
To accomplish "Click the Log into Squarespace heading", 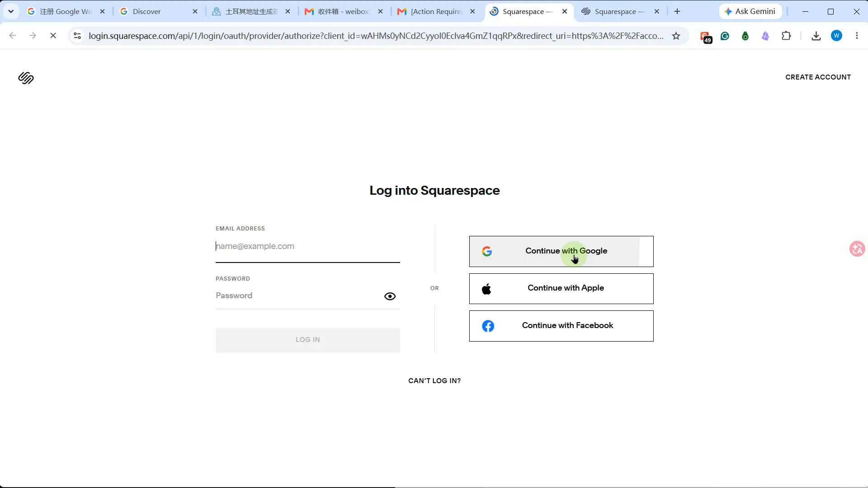I will tap(434, 191).
